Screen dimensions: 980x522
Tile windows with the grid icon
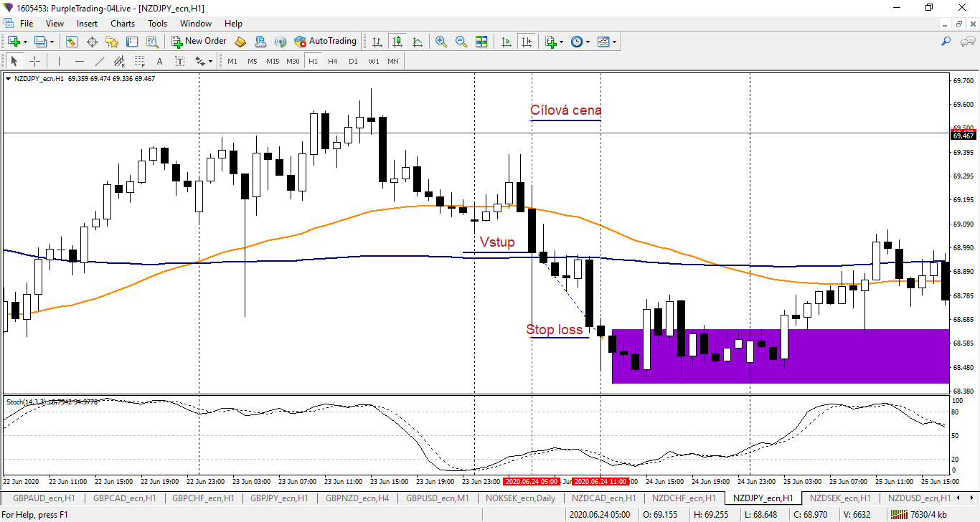click(x=481, y=42)
